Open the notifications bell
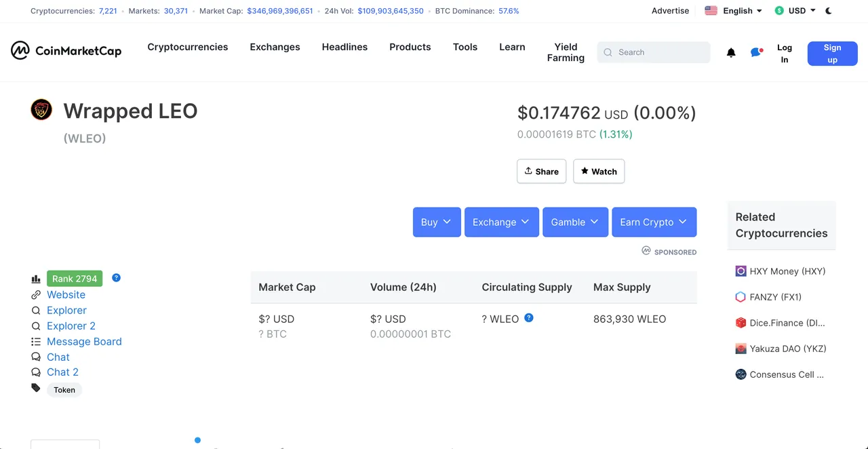Viewport: 868px width, 449px height. click(x=731, y=52)
